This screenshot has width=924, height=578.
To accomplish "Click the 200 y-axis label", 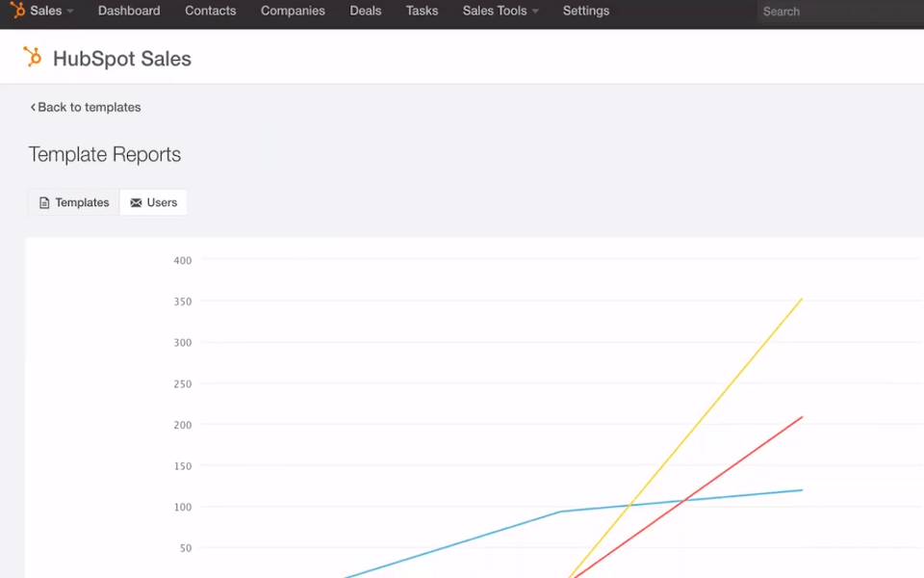I will pyautogui.click(x=183, y=425).
